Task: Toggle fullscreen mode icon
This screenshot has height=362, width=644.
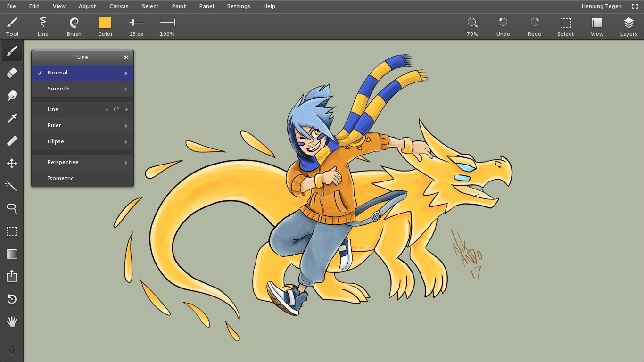Action: [635, 6]
